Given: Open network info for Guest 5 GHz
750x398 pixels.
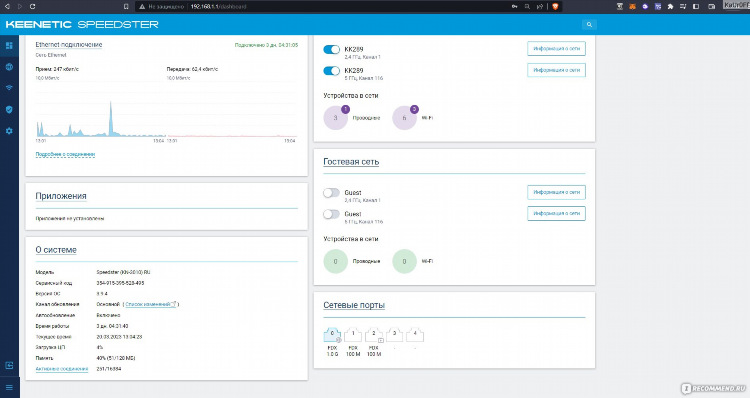Looking at the screenshot, I should coord(556,213).
